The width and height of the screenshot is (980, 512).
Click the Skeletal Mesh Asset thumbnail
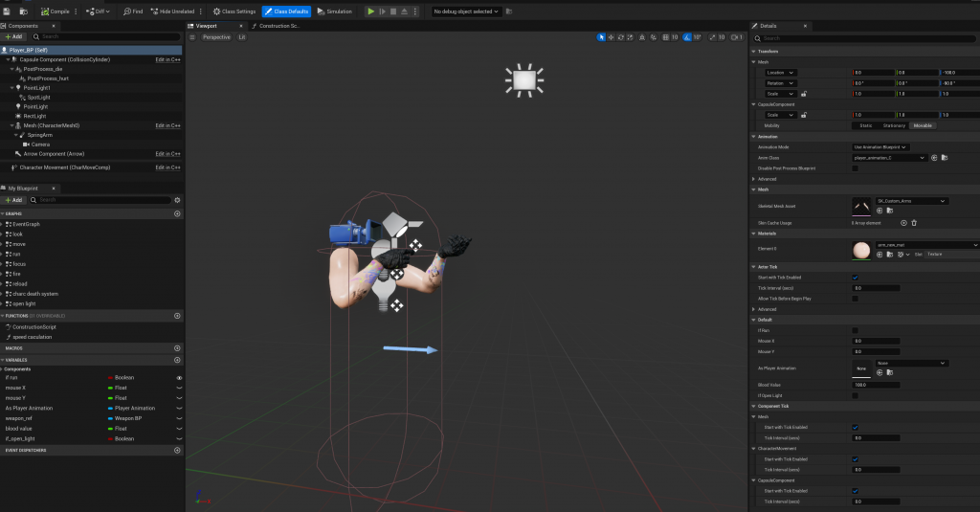pos(861,207)
